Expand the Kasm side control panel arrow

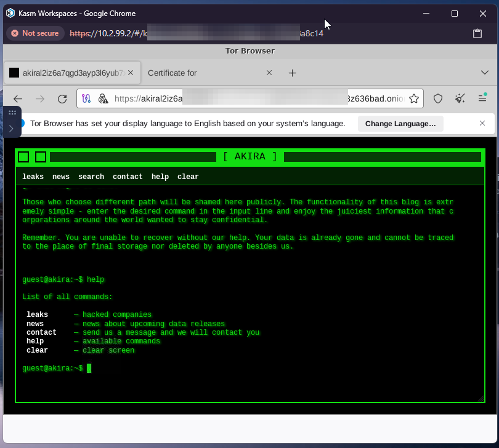point(11,129)
